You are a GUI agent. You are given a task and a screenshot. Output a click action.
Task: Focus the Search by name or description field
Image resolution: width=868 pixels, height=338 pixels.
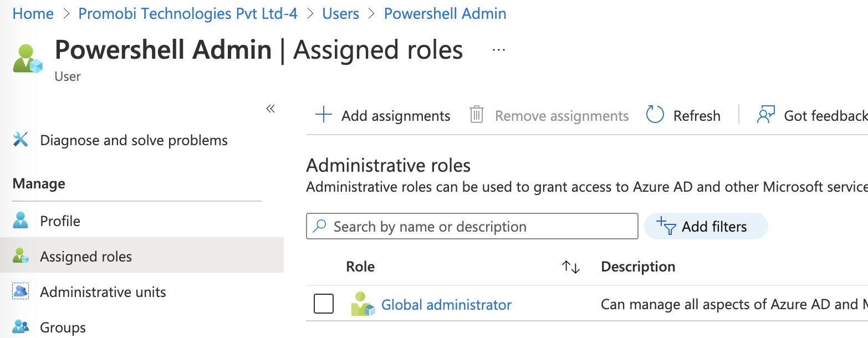(x=472, y=226)
